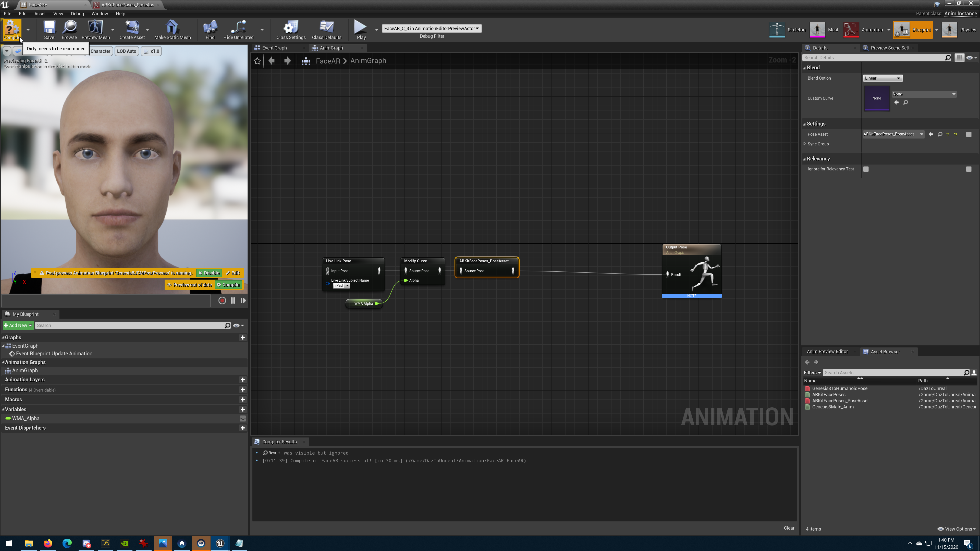Open the Asset menu
This screenshot has width=980, height=551.
pyautogui.click(x=40, y=14)
